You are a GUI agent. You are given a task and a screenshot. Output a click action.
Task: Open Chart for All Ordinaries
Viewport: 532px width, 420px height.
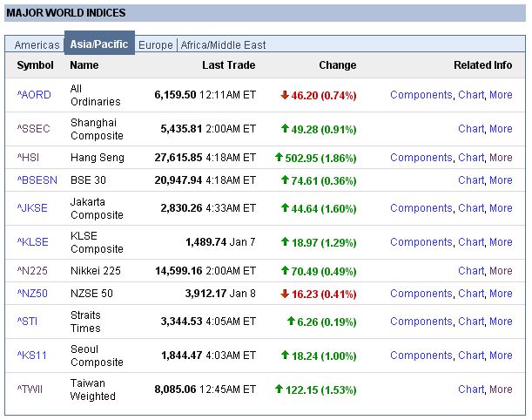[471, 95]
